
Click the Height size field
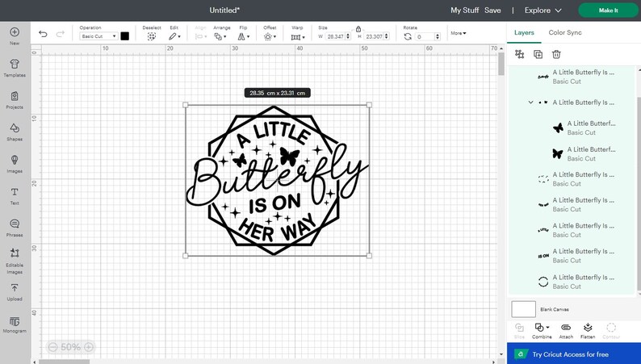click(x=374, y=36)
